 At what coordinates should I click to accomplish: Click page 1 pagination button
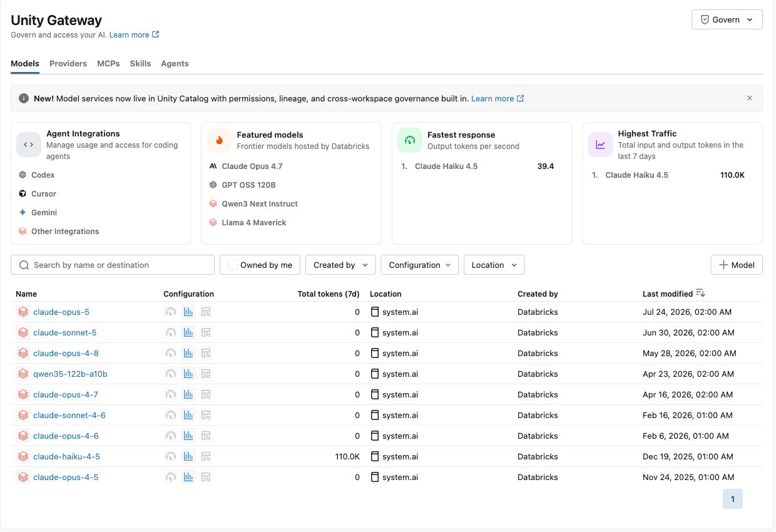[733, 499]
